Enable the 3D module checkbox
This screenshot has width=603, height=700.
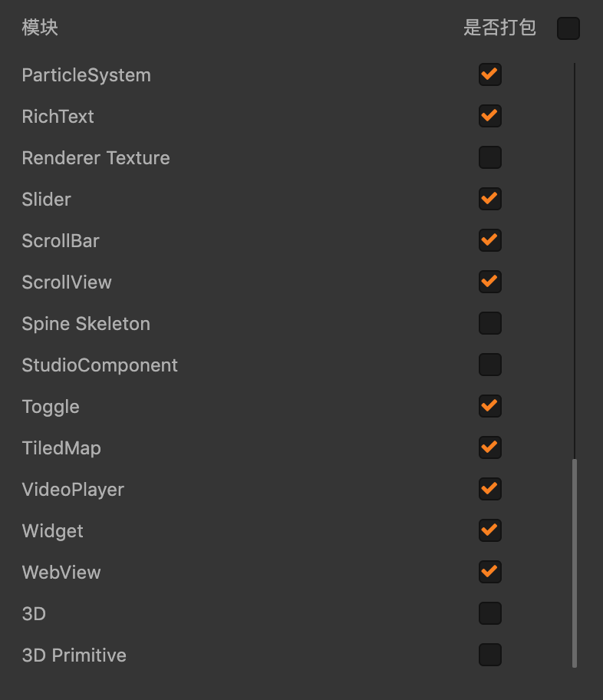click(489, 614)
